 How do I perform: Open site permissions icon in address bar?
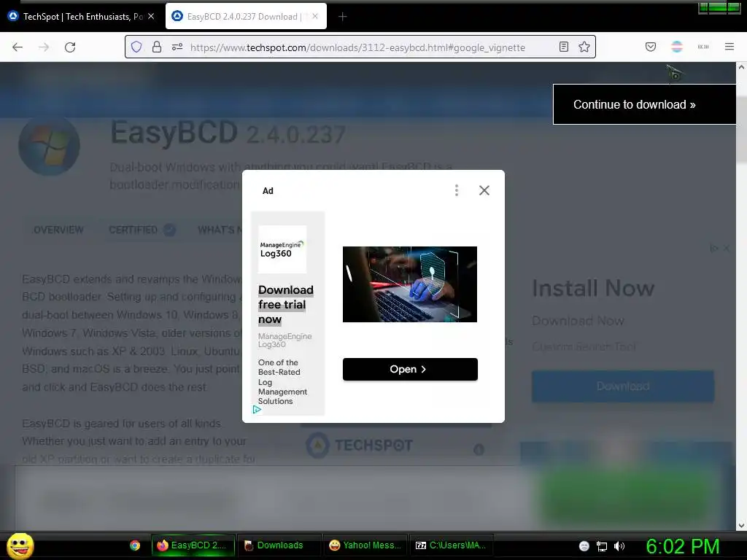[177, 47]
